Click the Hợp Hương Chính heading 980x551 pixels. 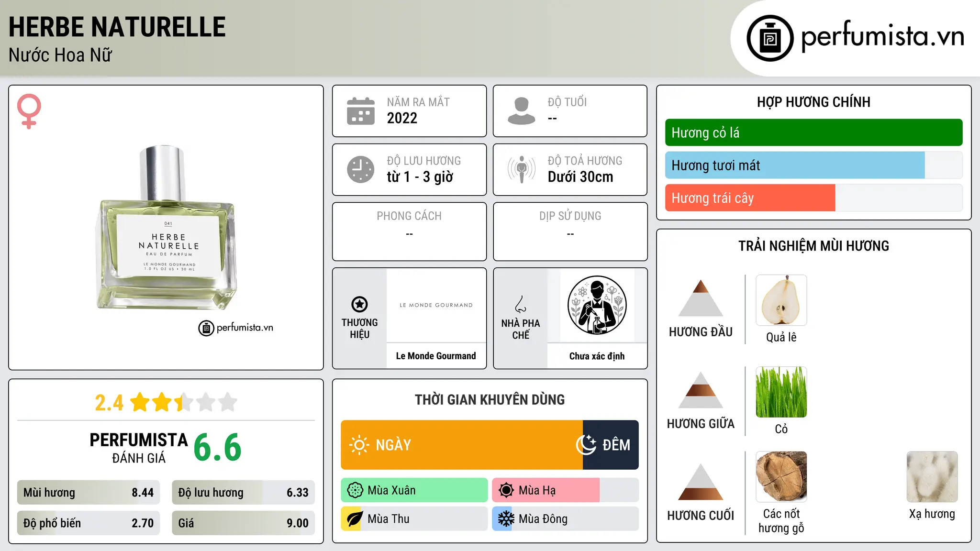click(x=813, y=102)
